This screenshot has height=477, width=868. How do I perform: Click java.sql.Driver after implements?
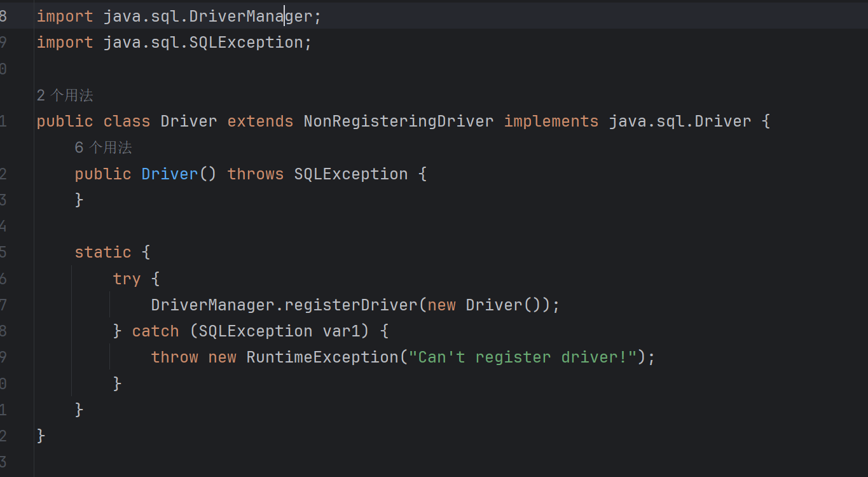(x=680, y=121)
